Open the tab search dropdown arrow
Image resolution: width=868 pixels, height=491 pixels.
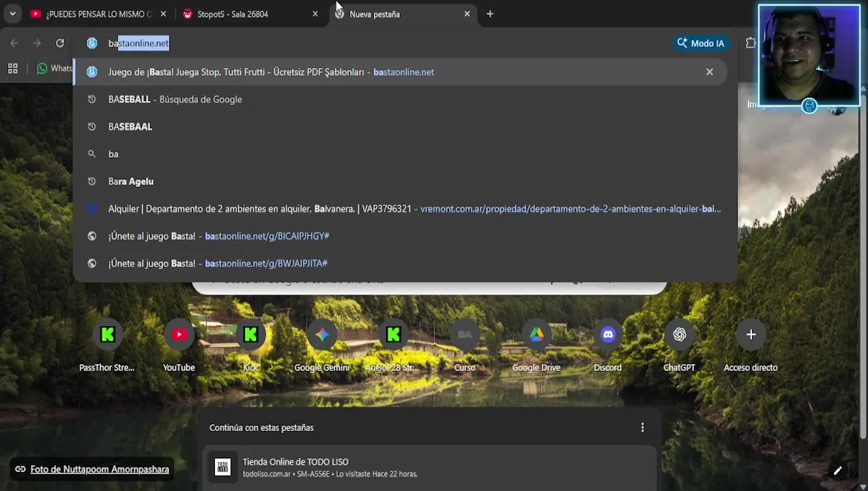(x=12, y=14)
